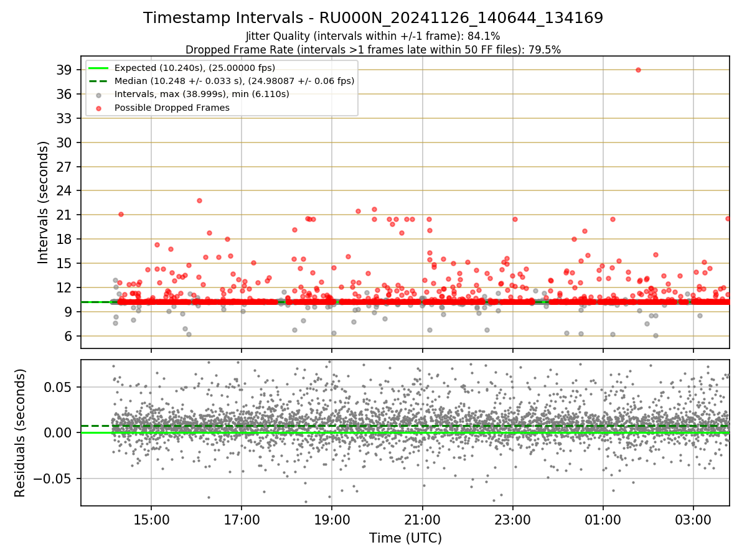Click the solid green line sample in the legend

[x=99, y=68]
